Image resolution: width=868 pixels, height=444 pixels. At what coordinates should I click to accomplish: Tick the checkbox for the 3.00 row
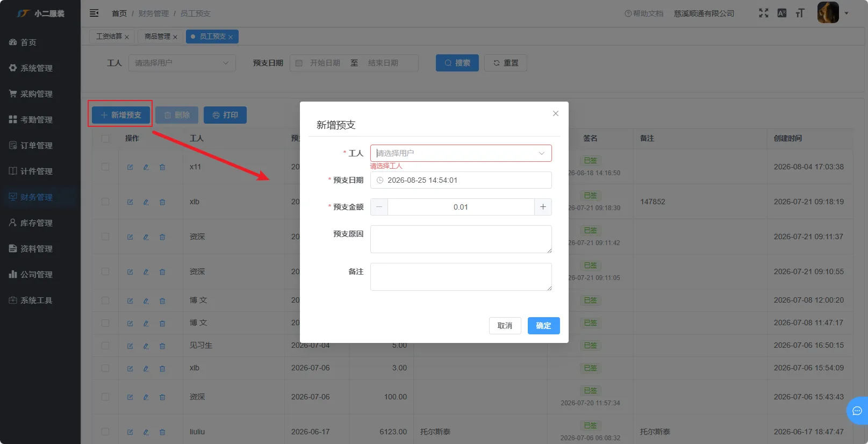pos(105,368)
